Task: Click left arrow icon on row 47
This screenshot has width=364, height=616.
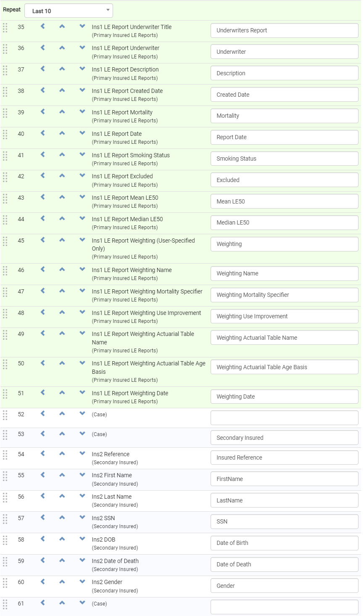Action: (x=42, y=291)
